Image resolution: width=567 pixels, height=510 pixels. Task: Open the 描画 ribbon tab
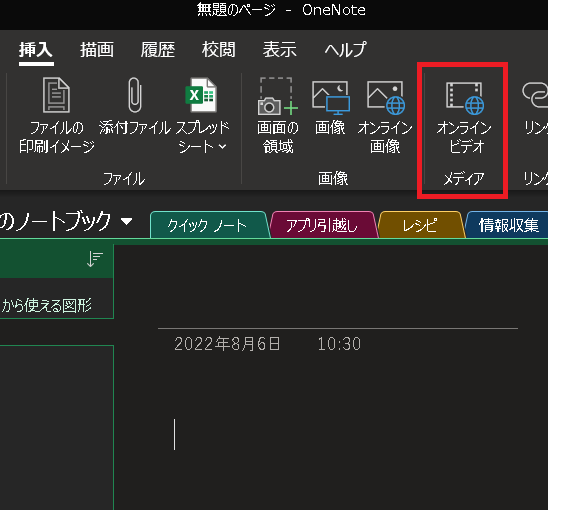[97, 50]
